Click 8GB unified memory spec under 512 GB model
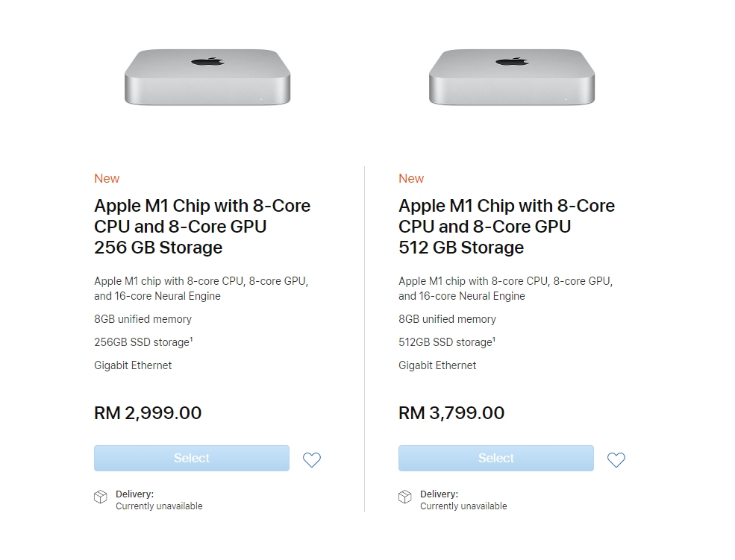The width and height of the screenshot is (735, 560). coord(447,319)
